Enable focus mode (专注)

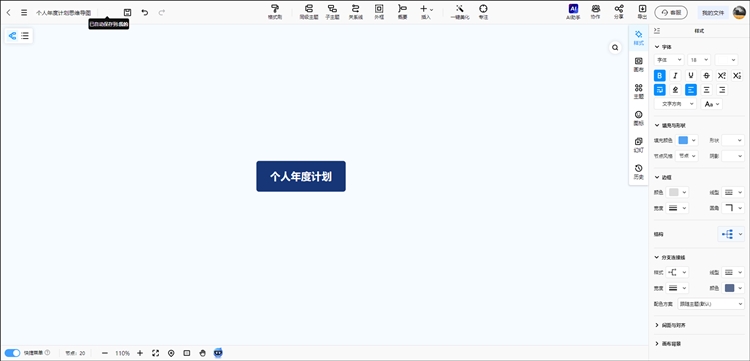click(x=483, y=12)
